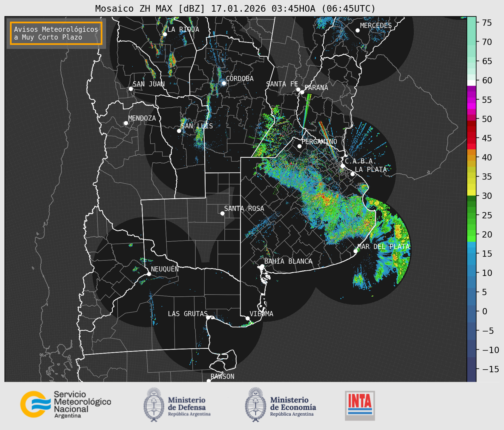This screenshot has height=430, width=504.
Task: Click the 55 dBZ magenta band on colorbar
Action: 471,100
